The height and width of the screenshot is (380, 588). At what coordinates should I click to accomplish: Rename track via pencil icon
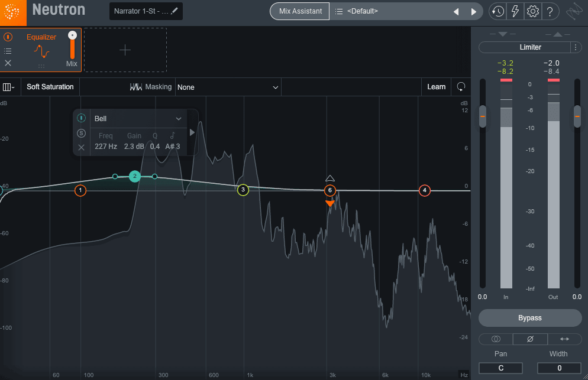pyautogui.click(x=175, y=11)
